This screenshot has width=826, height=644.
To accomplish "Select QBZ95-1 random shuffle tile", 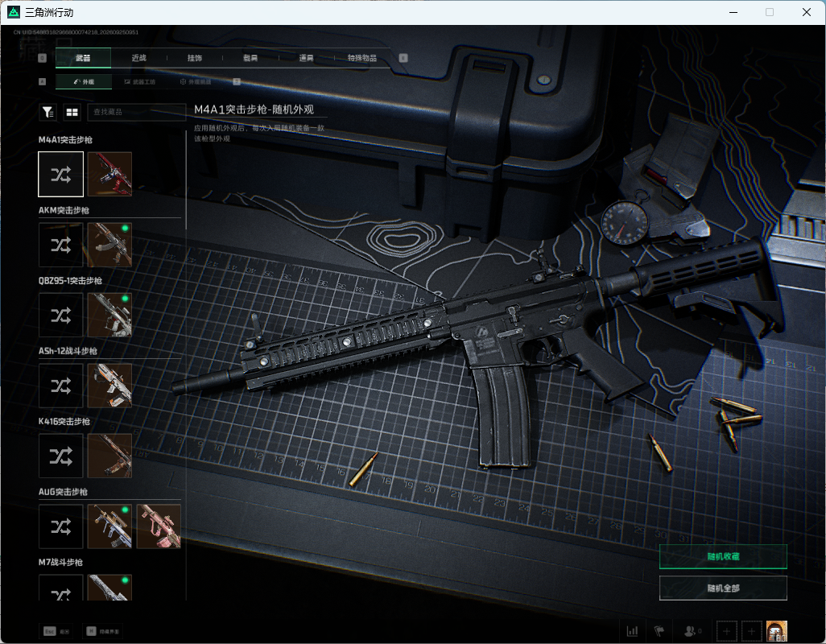I will tap(61, 315).
